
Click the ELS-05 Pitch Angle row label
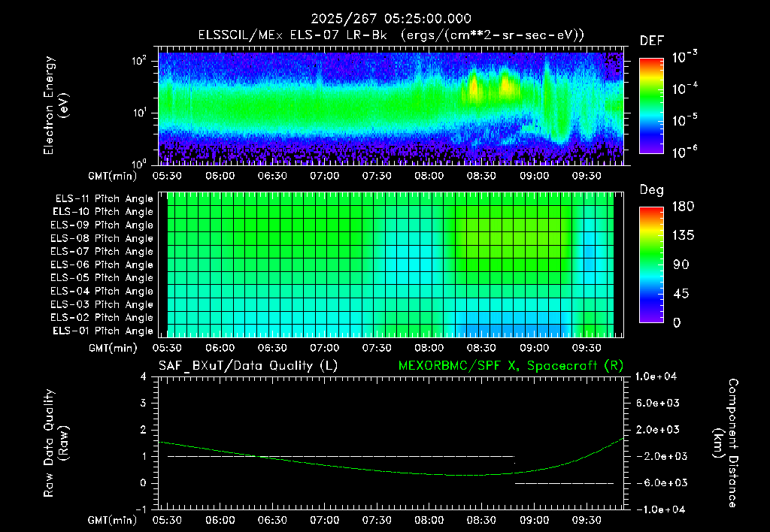(102, 278)
